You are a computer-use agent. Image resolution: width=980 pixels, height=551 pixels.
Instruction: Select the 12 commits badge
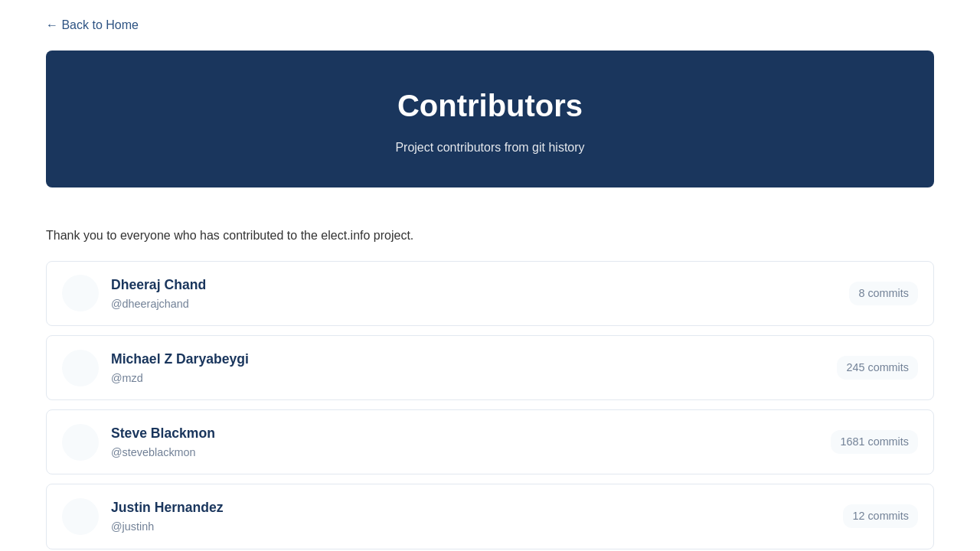pos(880,516)
